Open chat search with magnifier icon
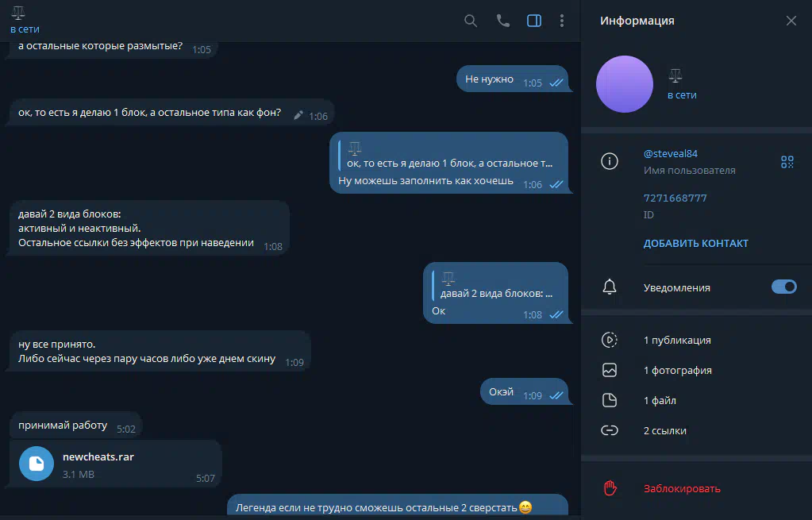812x520 pixels. 470,21
